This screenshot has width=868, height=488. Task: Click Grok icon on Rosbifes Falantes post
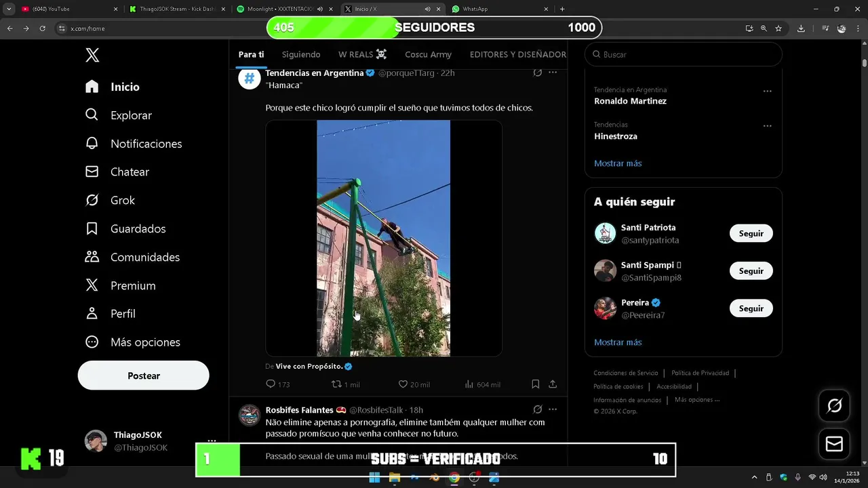click(x=537, y=409)
